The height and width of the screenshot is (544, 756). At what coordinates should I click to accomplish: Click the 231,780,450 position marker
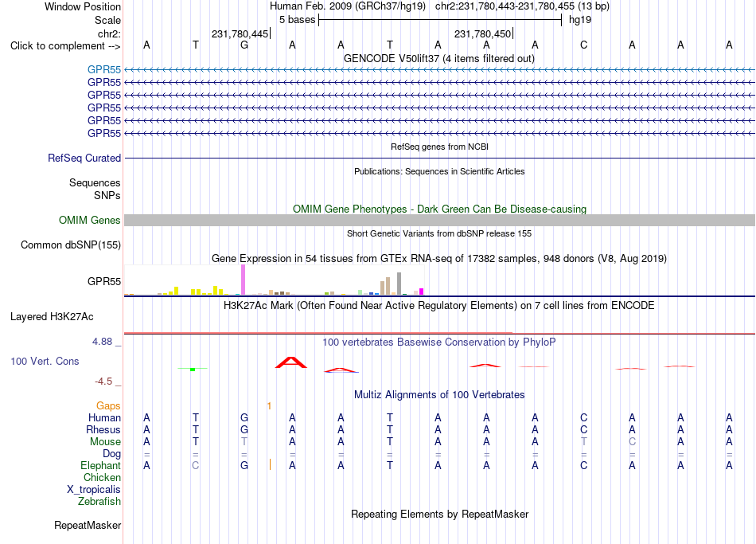[482, 33]
